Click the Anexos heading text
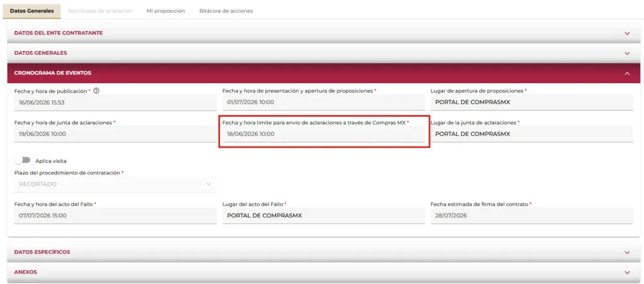 pos(25,272)
